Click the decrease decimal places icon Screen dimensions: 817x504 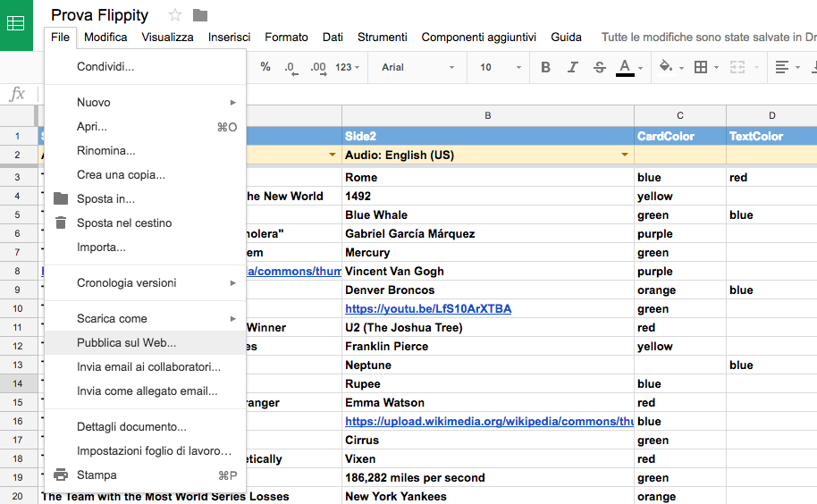pyautogui.click(x=291, y=67)
